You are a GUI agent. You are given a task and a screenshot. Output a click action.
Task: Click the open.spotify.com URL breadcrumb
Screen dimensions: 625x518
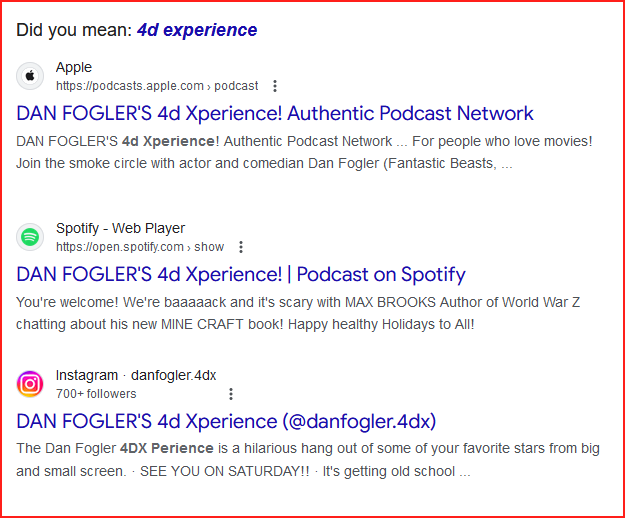coord(140,247)
